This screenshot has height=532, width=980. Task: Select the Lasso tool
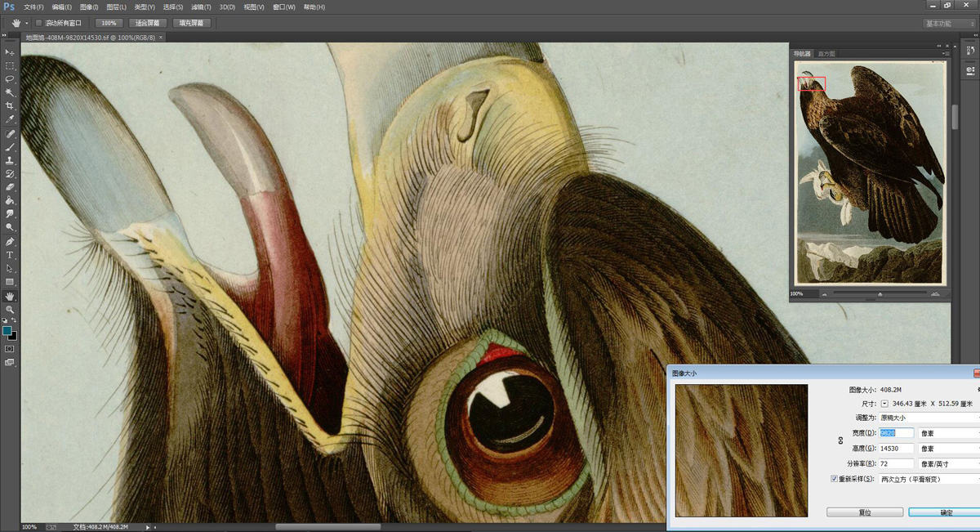click(10, 79)
